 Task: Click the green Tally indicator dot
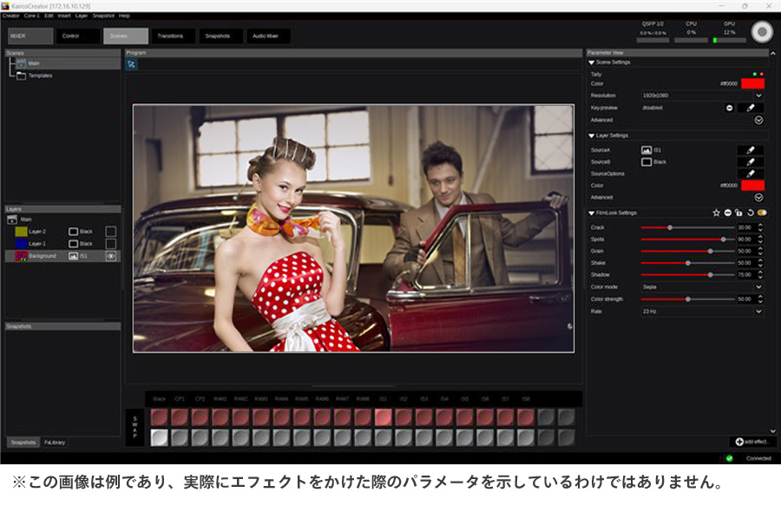coord(754,73)
